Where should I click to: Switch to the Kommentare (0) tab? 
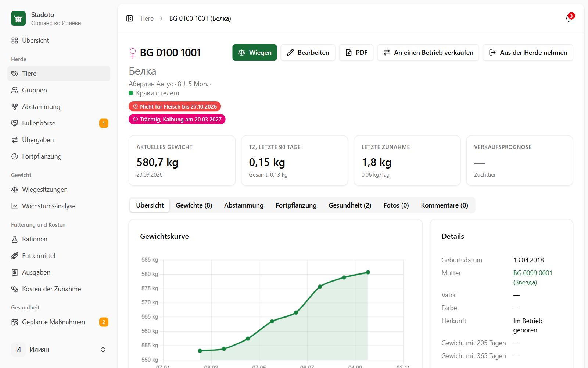coord(445,205)
